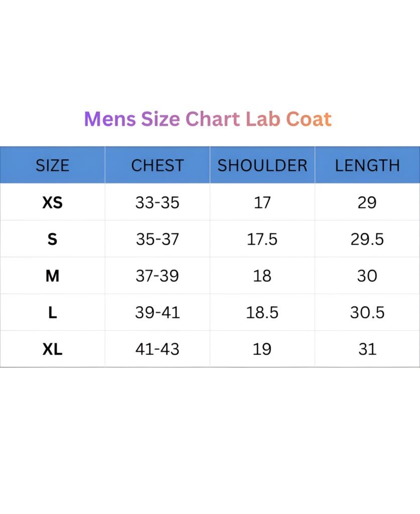Select the SIZE column header
Viewport: 420px width, 514px height.
click(x=52, y=165)
